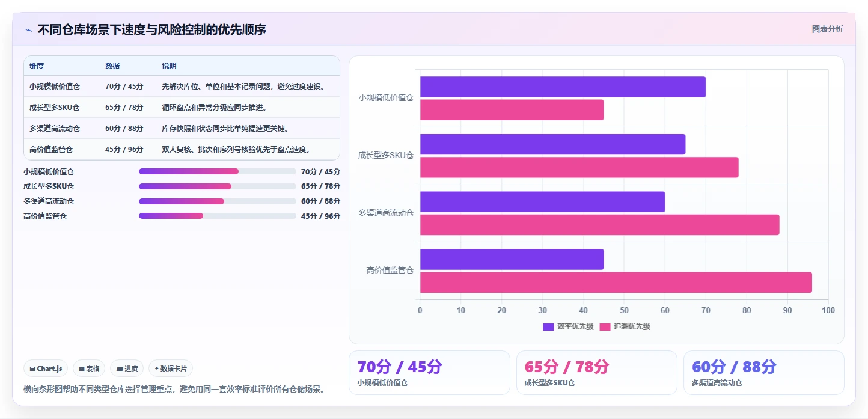The width and height of the screenshot is (868, 419).
Task: Click the chart title 不同仓库场景下速度与风险控制的优先顺序
Action: pyautogui.click(x=151, y=29)
